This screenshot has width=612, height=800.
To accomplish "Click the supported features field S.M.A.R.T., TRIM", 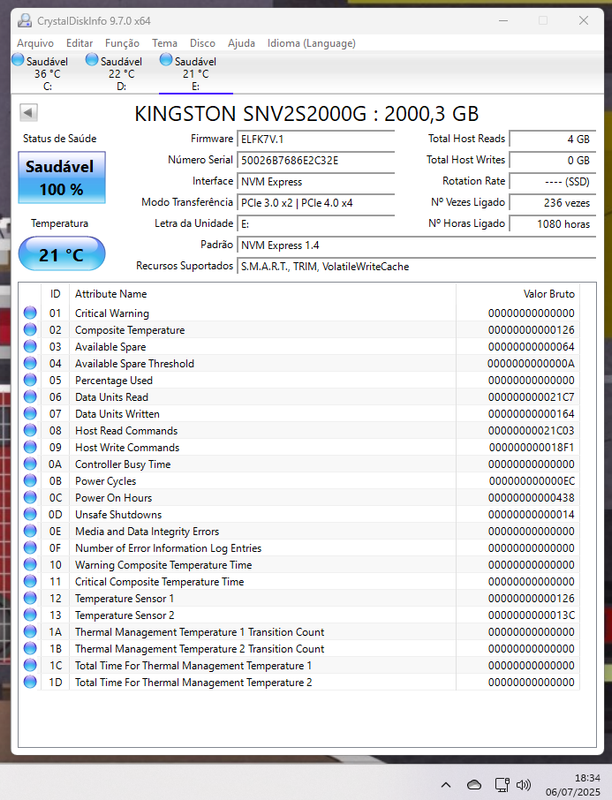I will coord(416,266).
